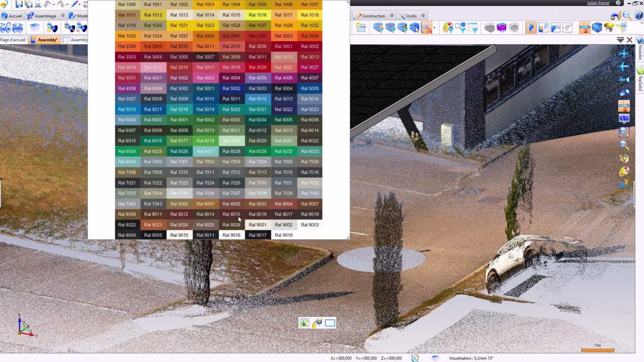The image size is (644, 362).
Task: Click the second magnifier zoom icon
Action: pyautogui.click(x=624, y=144)
